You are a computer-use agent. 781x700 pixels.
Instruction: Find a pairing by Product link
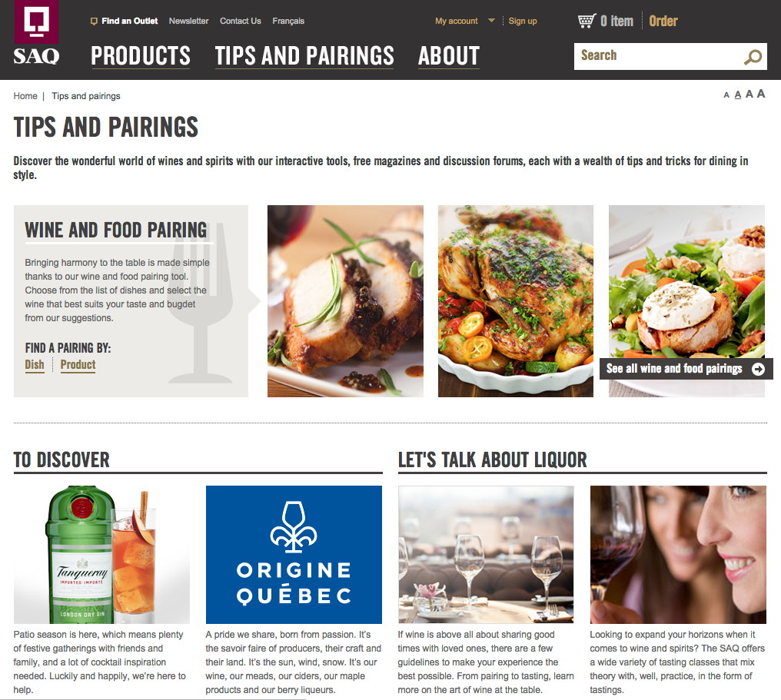tap(78, 365)
